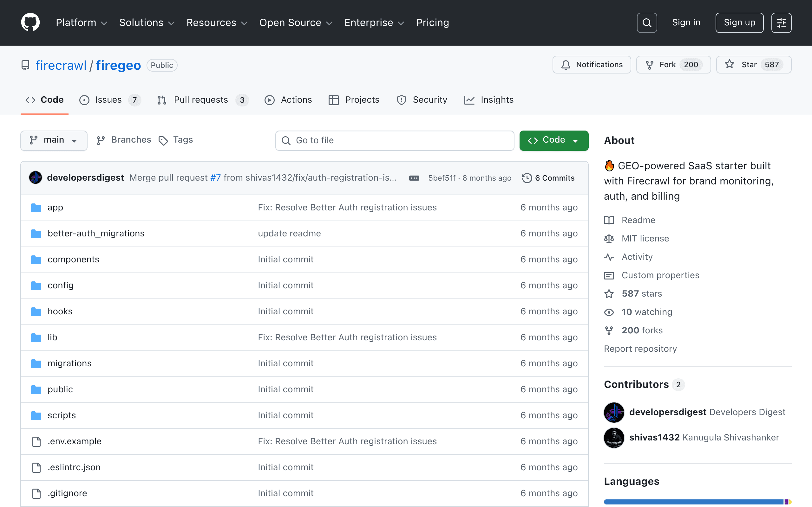Expand the Platform navigation menu
812x507 pixels.
point(81,22)
